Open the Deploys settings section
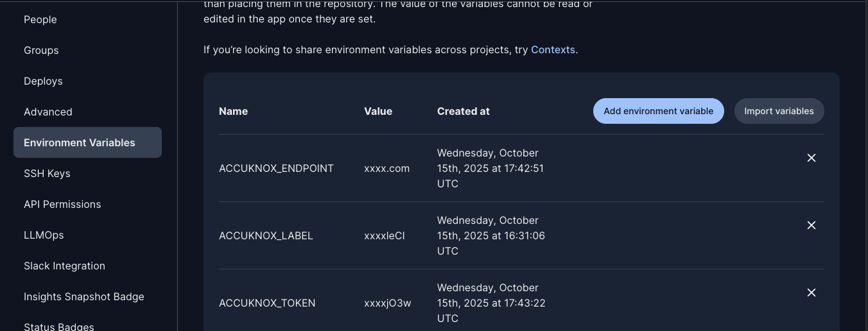This screenshot has width=868, height=331. [43, 81]
